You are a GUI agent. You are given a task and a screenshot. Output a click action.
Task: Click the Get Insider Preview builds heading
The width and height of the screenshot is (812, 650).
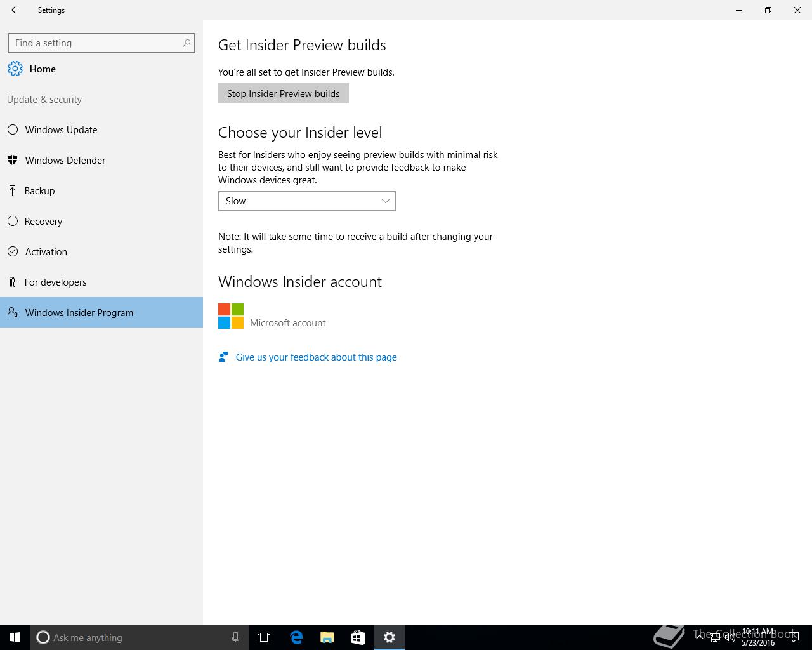[x=302, y=44]
